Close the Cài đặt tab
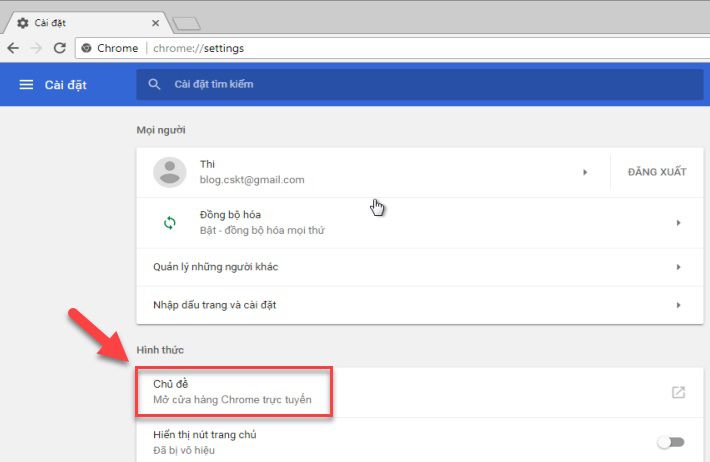Image resolution: width=710 pixels, height=462 pixels. click(x=155, y=23)
